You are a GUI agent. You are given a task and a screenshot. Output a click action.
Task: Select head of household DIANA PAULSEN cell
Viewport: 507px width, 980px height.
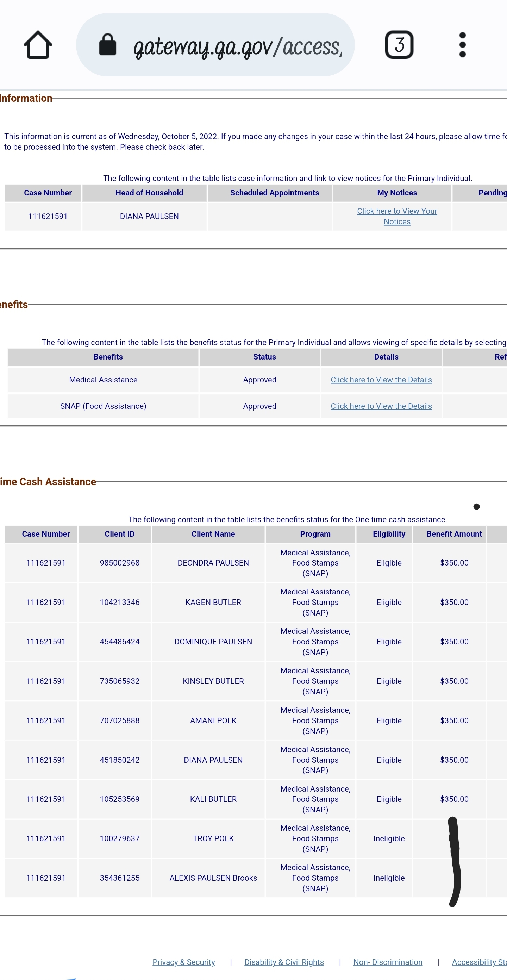coord(145,217)
